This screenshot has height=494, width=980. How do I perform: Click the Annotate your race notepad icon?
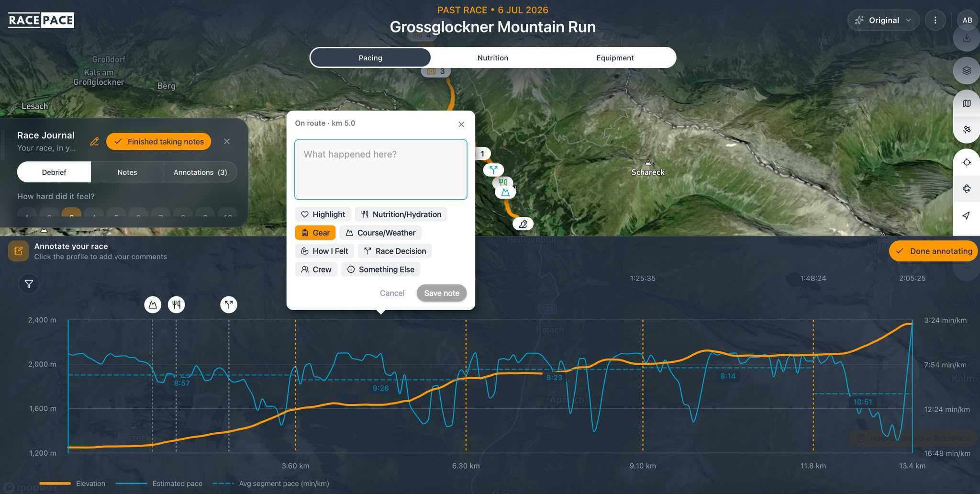pyautogui.click(x=18, y=251)
